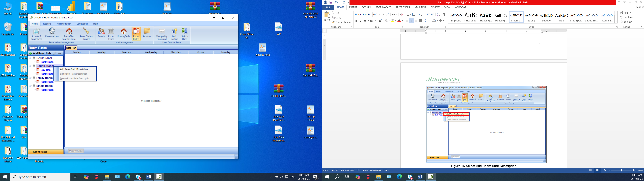Viewport: 644px width, 181px height.
Task: Toggle Italic formatting in Word
Action: point(361,21)
